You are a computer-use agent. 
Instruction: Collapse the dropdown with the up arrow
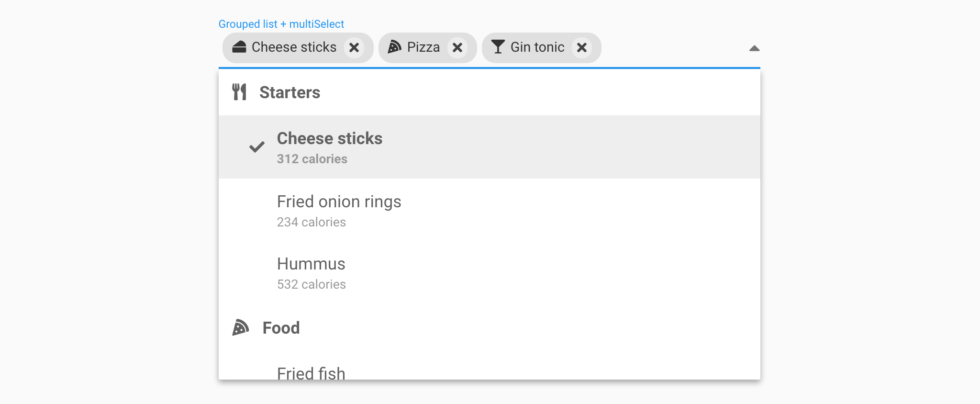click(x=754, y=48)
